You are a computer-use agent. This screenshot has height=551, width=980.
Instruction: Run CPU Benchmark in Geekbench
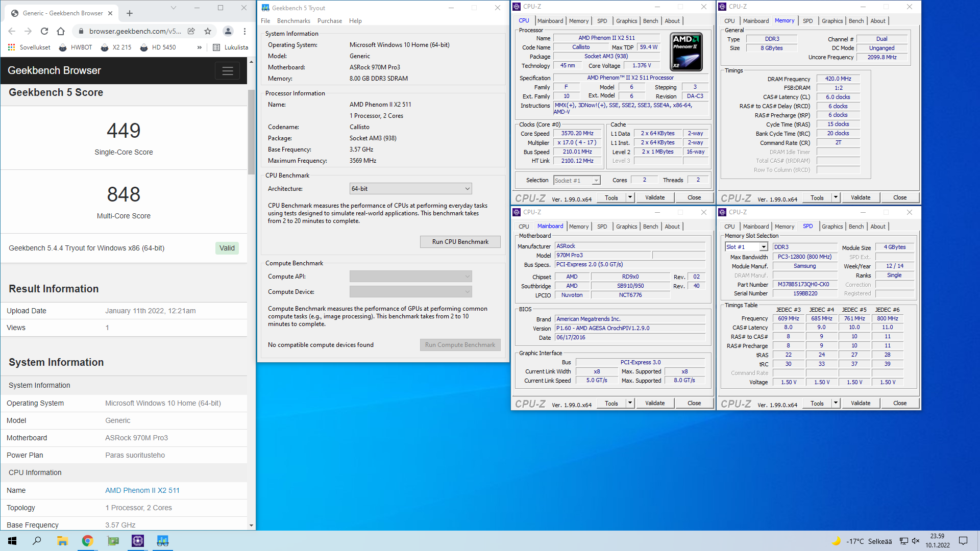460,242
